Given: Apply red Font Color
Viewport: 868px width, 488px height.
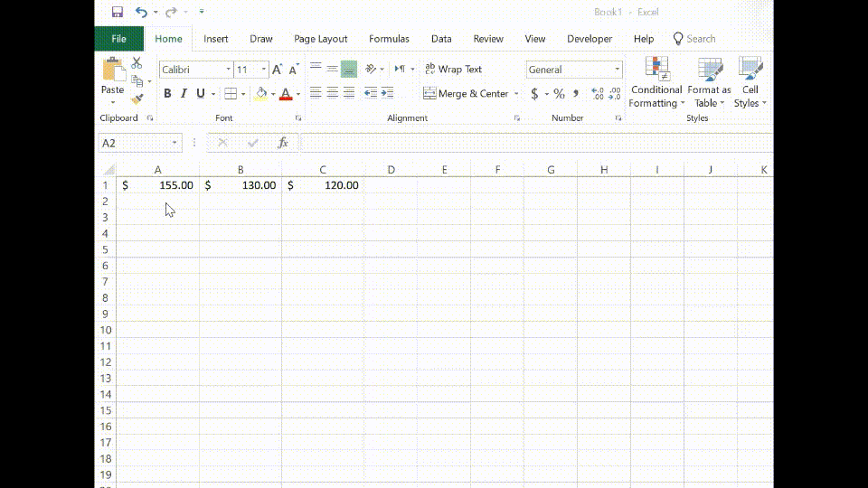Looking at the screenshot, I should [286, 93].
